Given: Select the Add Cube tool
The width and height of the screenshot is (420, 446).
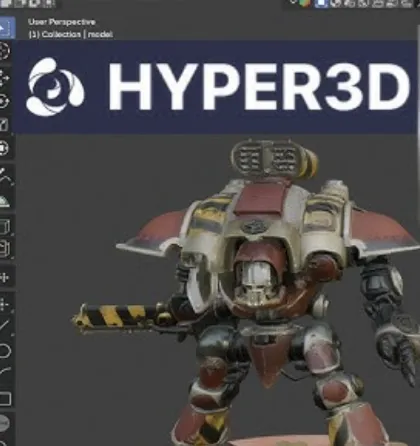Looking at the screenshot, I should pos(5,227).
